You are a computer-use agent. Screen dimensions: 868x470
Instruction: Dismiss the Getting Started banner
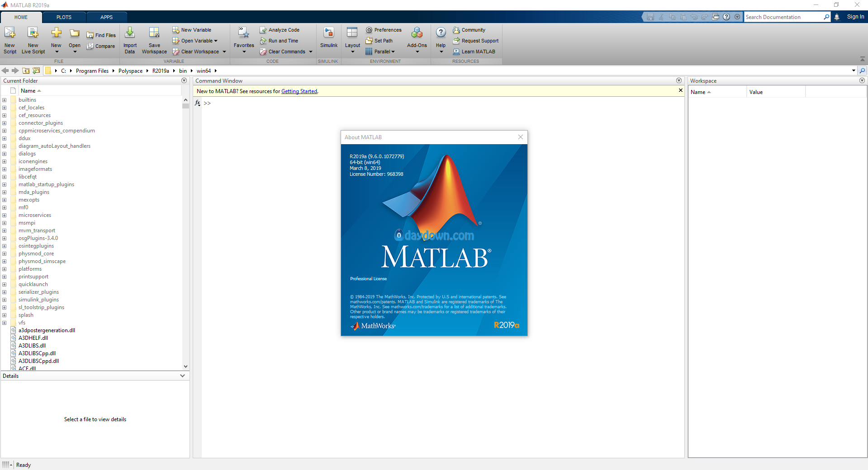680,90
